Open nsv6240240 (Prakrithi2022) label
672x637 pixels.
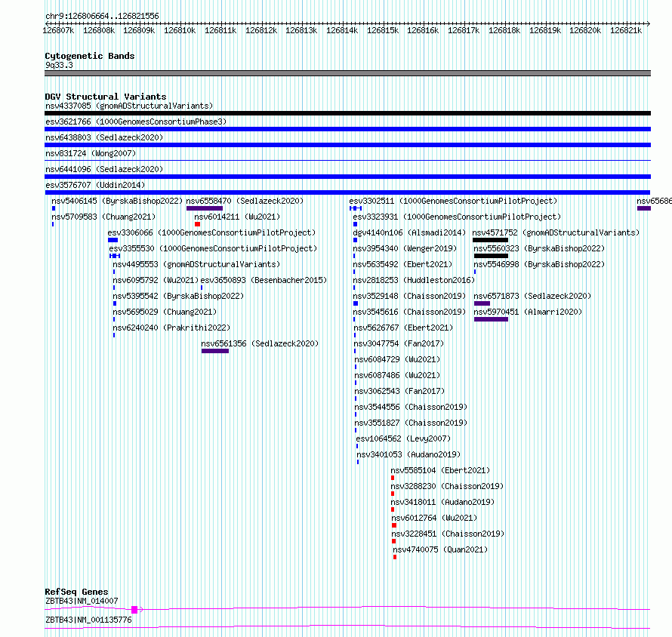(x=171, y=328)
